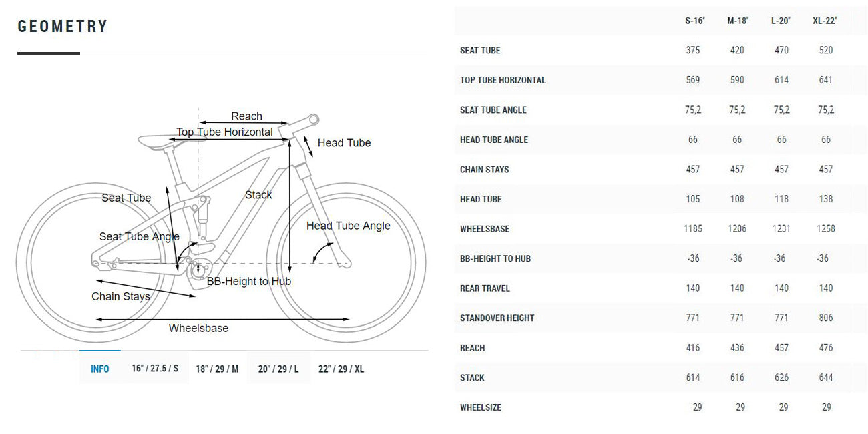Open the 18" / 29 / M tab

(x=217, y=369)
